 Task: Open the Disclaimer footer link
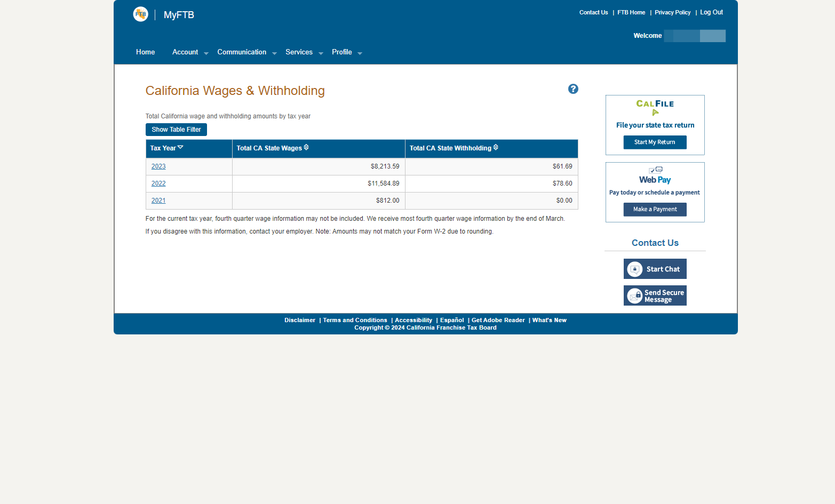[300, 320]
